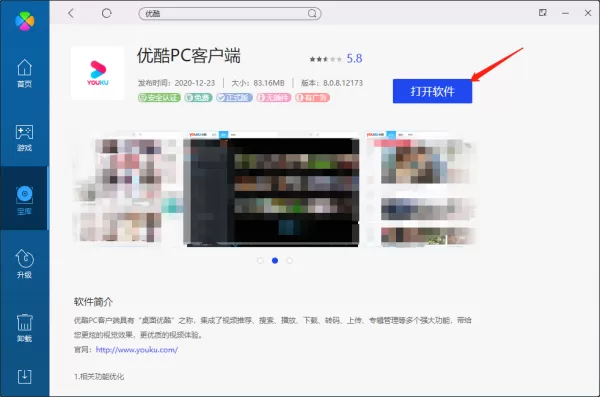Open the 游戏 games section
600x397 pixels.
(x=24, y=138)
